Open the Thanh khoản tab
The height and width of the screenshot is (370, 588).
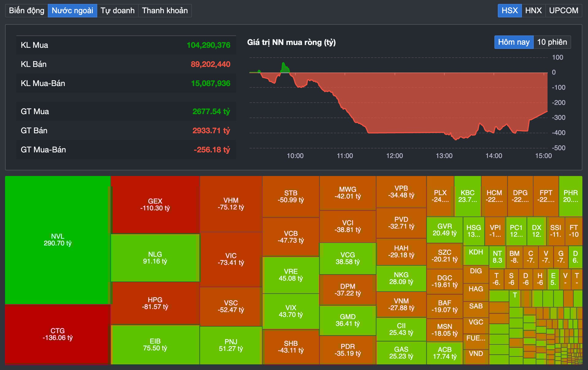(165, 11)
